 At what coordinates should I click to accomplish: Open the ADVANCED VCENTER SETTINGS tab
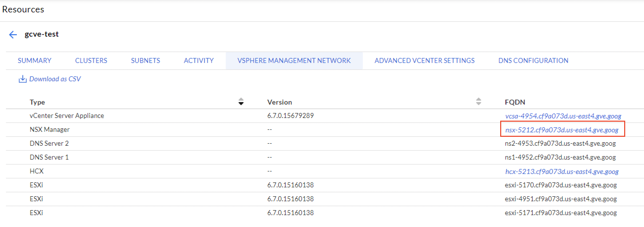(424, 60)
